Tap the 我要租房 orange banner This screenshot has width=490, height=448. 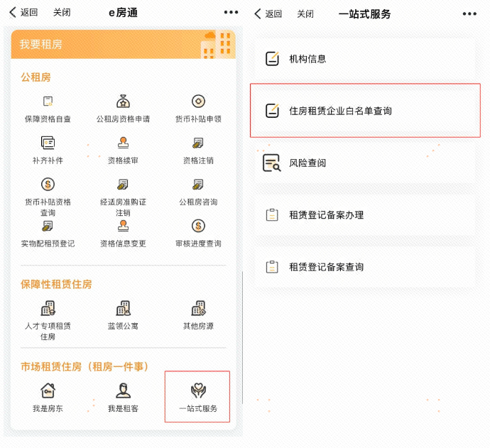[x=123, y=44]
